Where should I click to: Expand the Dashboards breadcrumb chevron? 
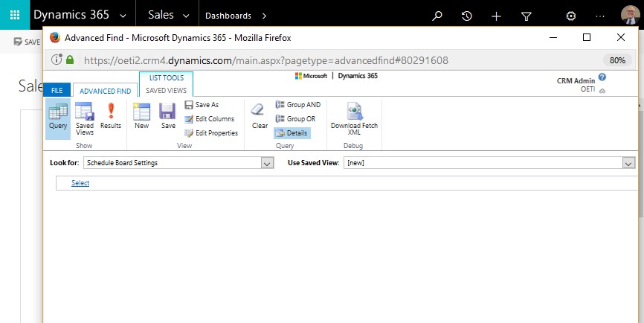[x=264, y=16]
